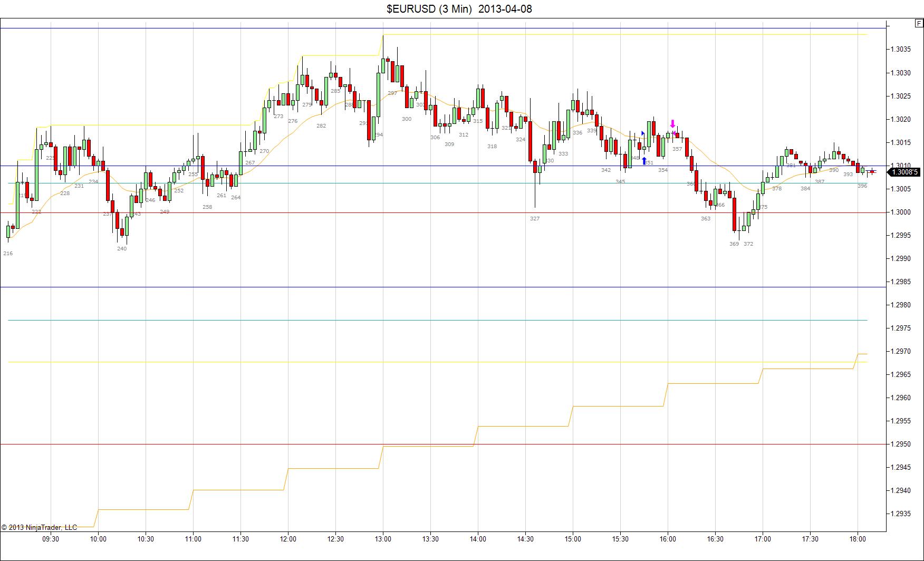Click the 1.2940 price axis label
Viewport: 924px width, 561px height.
900,490
